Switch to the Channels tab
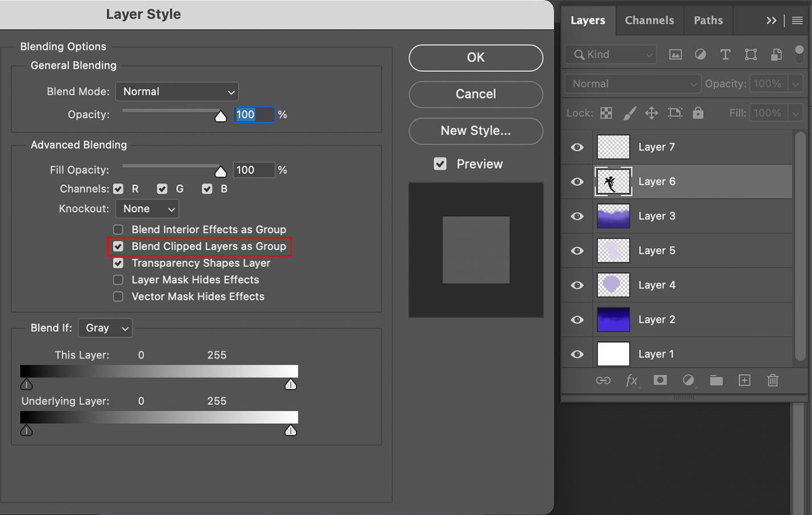The width and height of the screenshot is (812, 515). coord(649,20)
